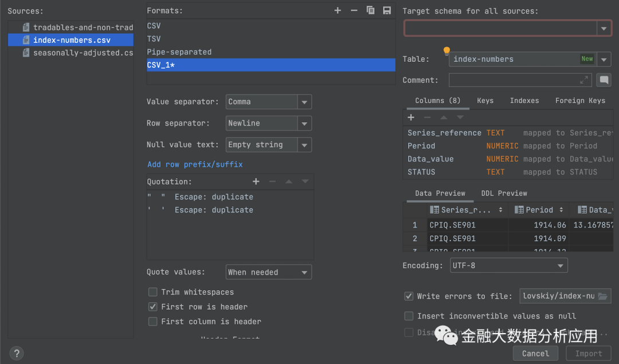Enable Insert inconvertible values as null
The image size is (619, 364).
[409, 316]
